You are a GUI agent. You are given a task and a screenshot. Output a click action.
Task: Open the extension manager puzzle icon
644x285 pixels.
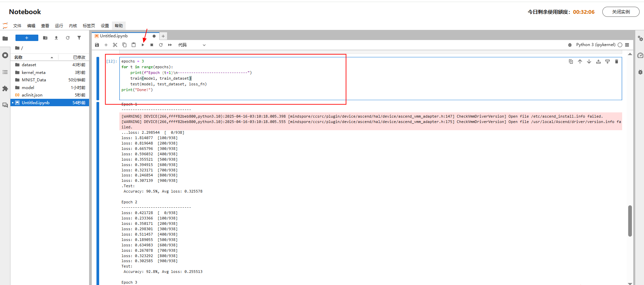coord(5,88)
